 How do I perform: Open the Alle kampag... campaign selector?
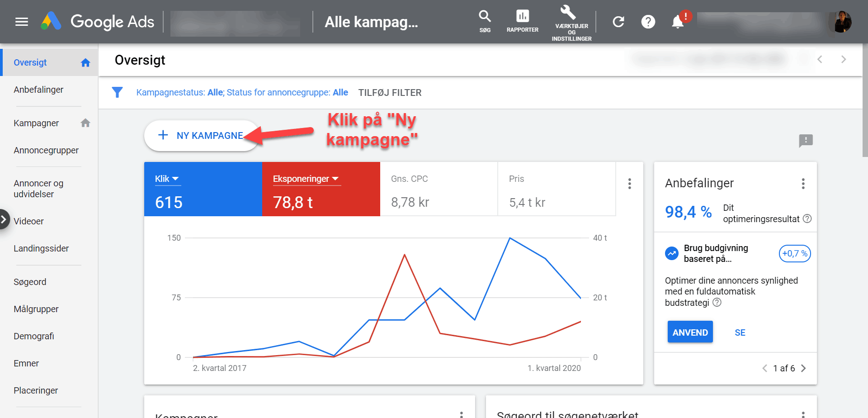coord(371,22)
